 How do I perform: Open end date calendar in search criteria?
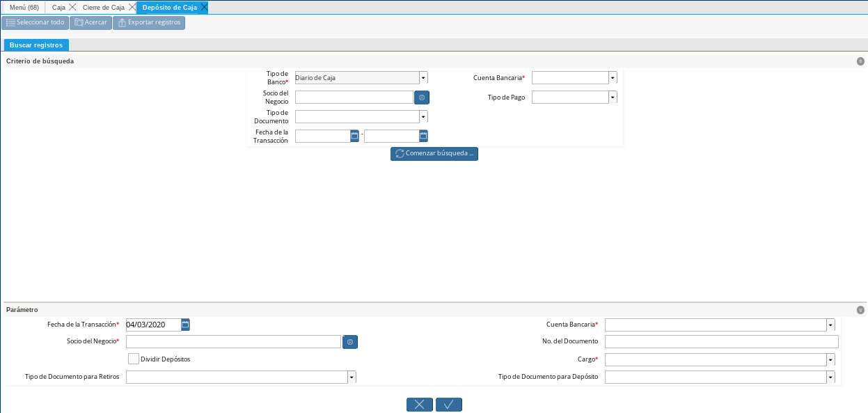[x=423, y=136]
